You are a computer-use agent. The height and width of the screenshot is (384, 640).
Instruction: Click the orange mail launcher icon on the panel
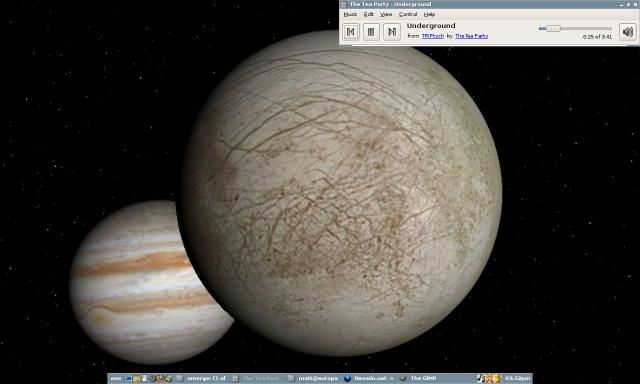[x=136, y=378]
